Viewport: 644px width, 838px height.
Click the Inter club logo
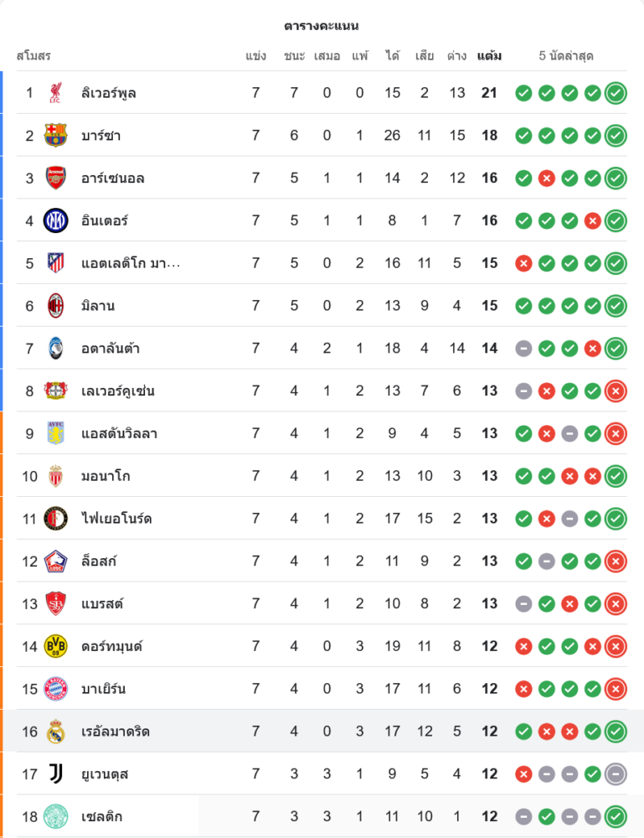(55, 220)
